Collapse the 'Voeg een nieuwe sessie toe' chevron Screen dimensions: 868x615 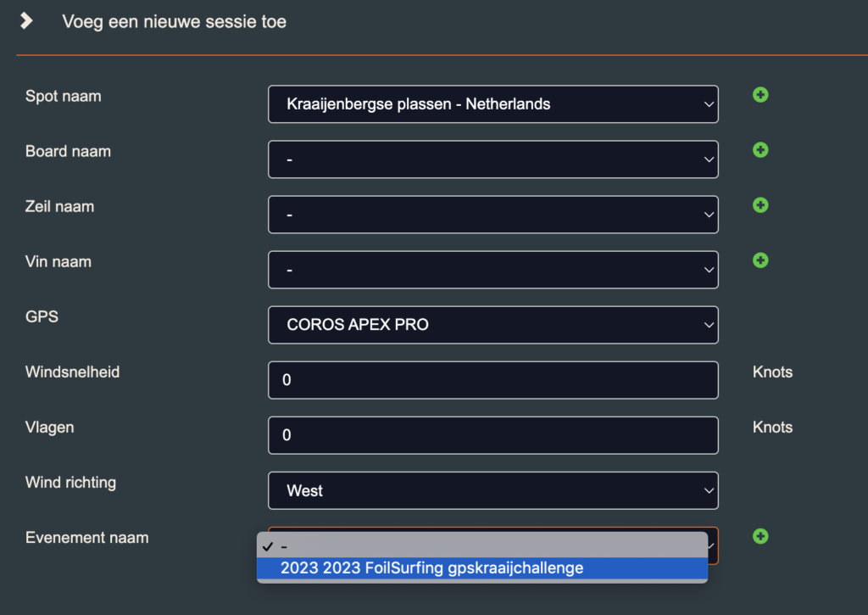(26, 21)
